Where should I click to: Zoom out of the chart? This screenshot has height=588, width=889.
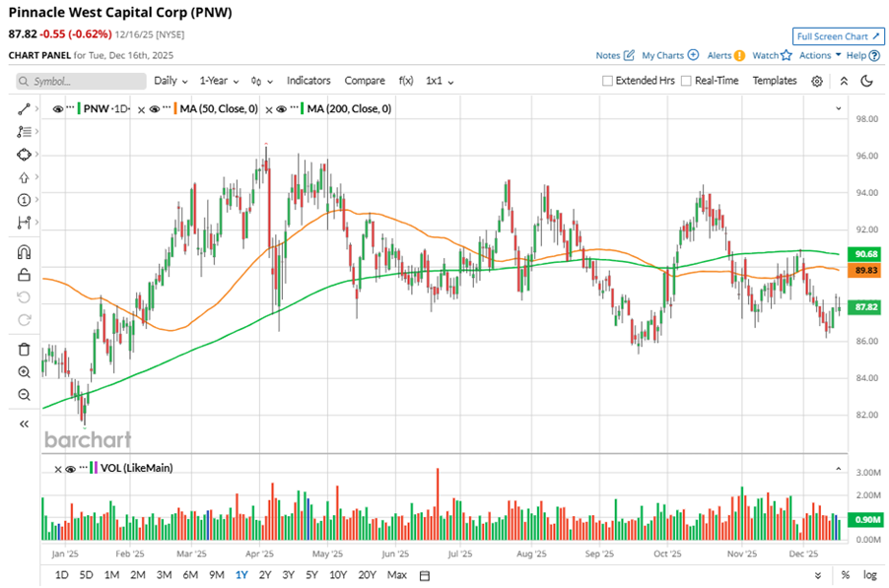[x=24, y=395]
